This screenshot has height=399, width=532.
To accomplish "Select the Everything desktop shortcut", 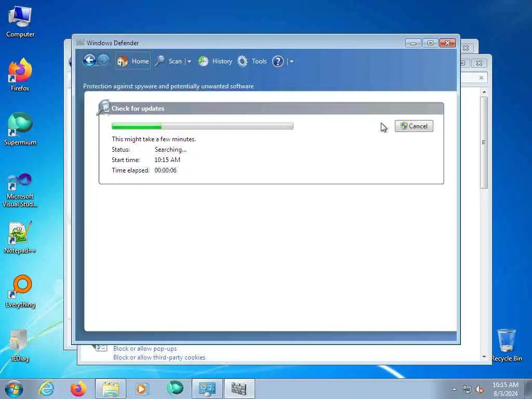I will (20, 291).
